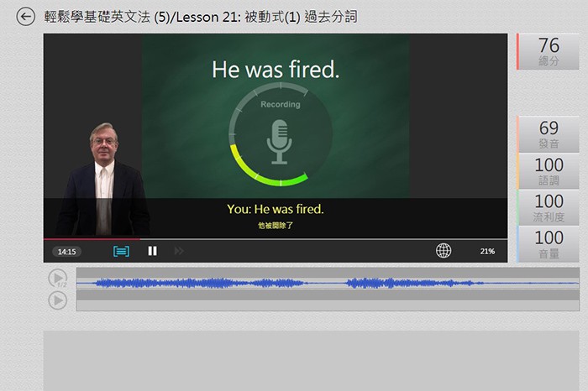Play the second recorded audio track

[x=58, y=300]
